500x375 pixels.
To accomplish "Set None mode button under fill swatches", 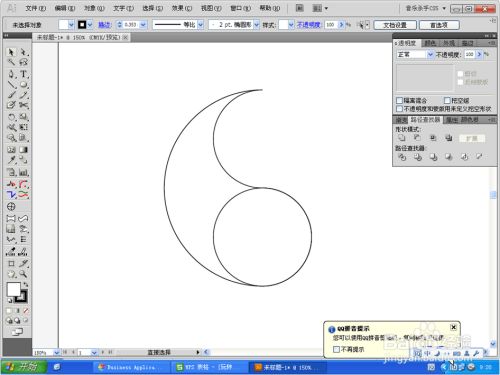I will click(x=25, y=311).
